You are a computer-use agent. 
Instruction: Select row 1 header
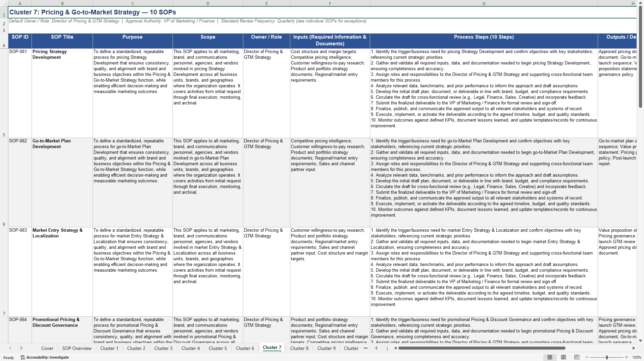[x=4, y=12]
